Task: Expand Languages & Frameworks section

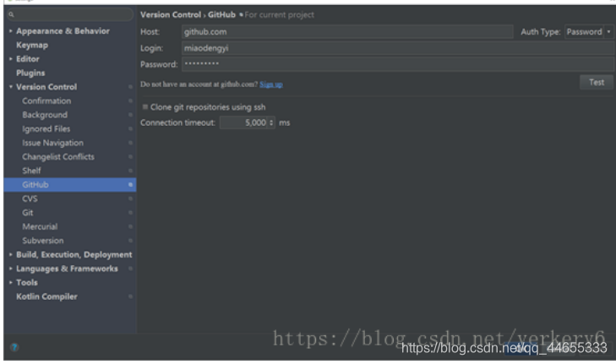Action: tap(11, 269)
